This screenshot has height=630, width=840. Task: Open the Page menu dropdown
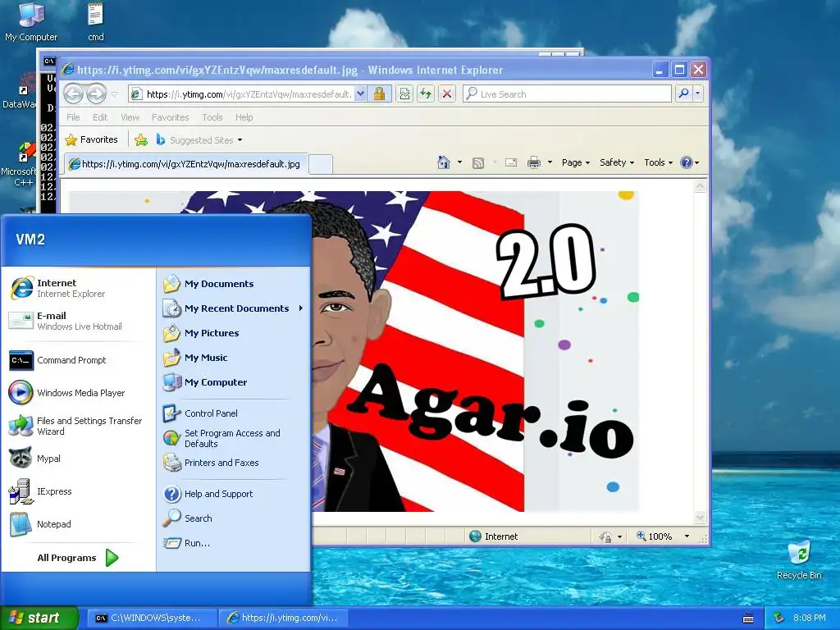point(575,162)
